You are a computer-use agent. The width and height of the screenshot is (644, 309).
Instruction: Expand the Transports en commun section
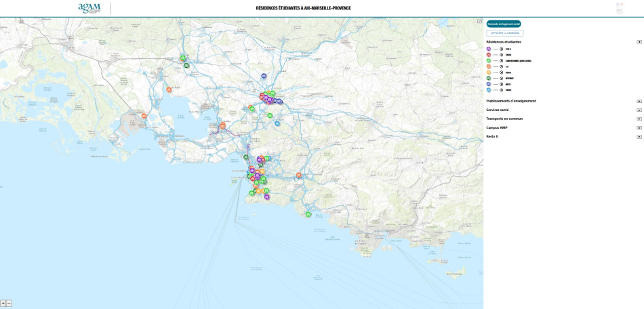click(639, 119)
